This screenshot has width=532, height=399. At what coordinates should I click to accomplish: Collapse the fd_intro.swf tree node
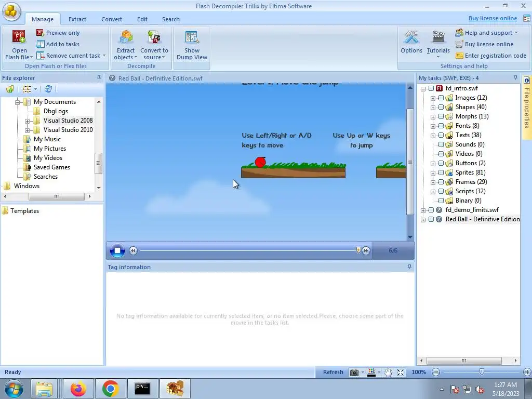423,88
